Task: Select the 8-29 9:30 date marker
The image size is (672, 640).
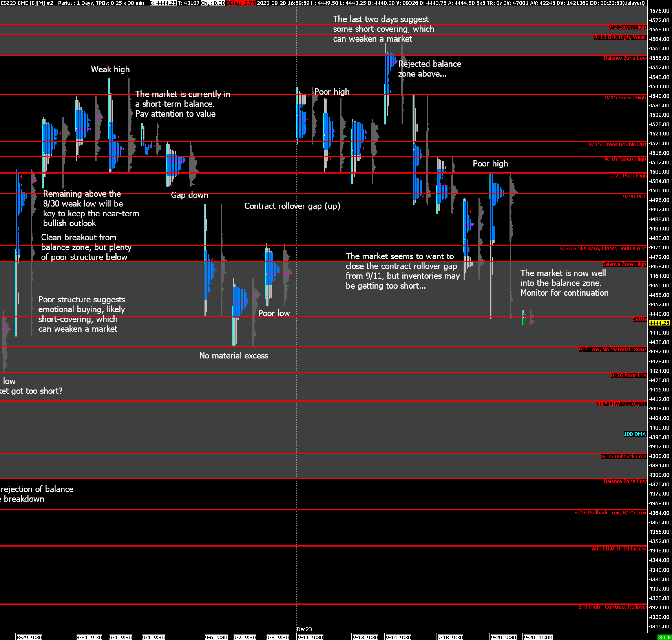Action: [x=29, y=637]
